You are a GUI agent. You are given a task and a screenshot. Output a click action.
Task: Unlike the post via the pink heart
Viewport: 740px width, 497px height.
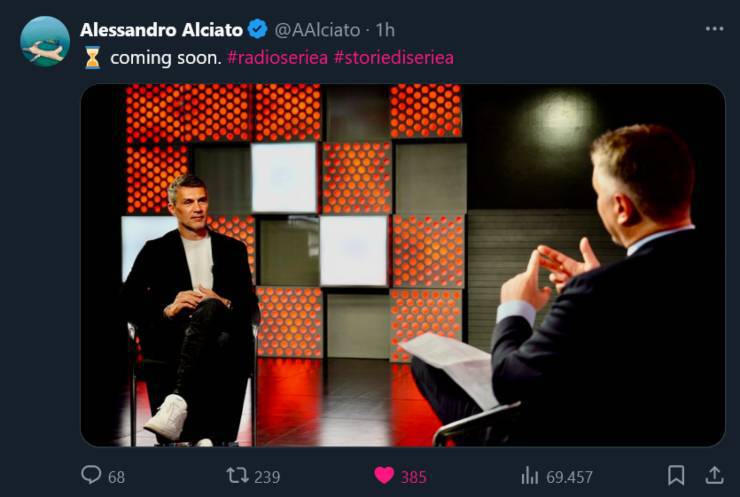click(384, 475)
